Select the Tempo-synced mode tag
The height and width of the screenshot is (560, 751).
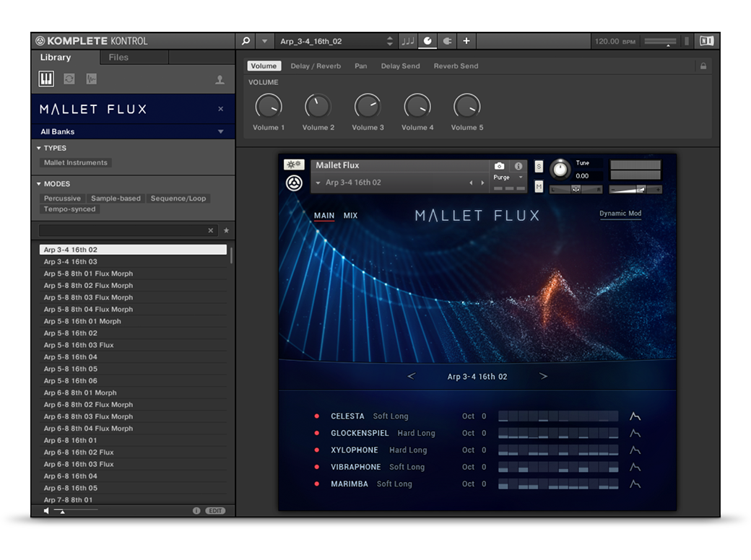(x=69, y=209)
